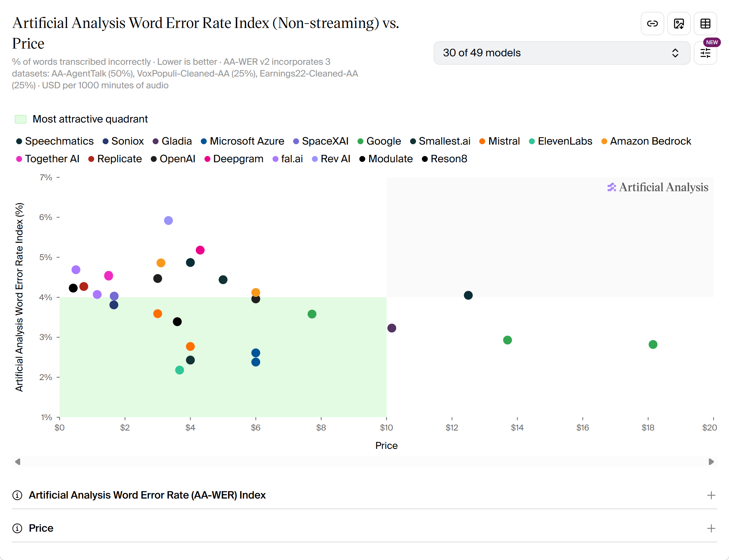
Task: Toggle Speechmatics legend series
Action: (x=55, y=141)
